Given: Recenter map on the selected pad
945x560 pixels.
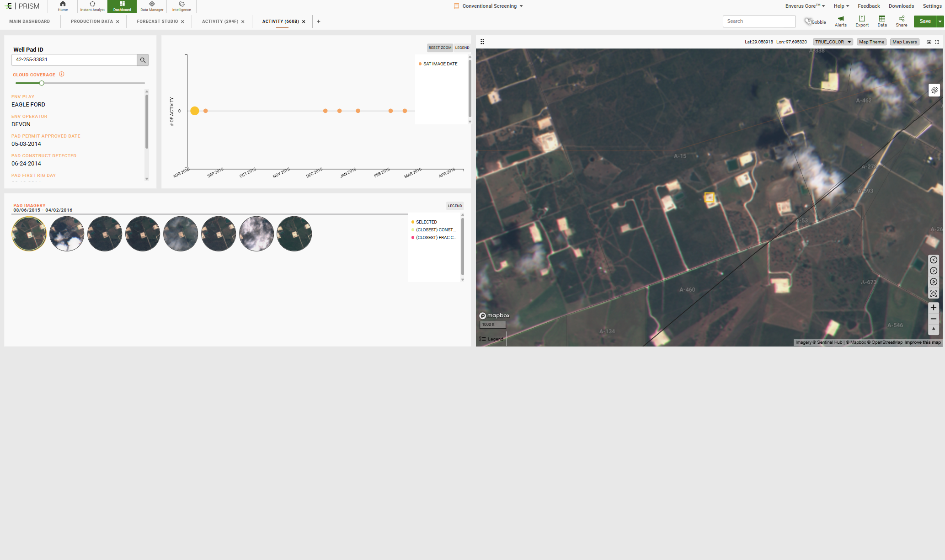Looking at the screenshot, I should [x=934, y=294].
